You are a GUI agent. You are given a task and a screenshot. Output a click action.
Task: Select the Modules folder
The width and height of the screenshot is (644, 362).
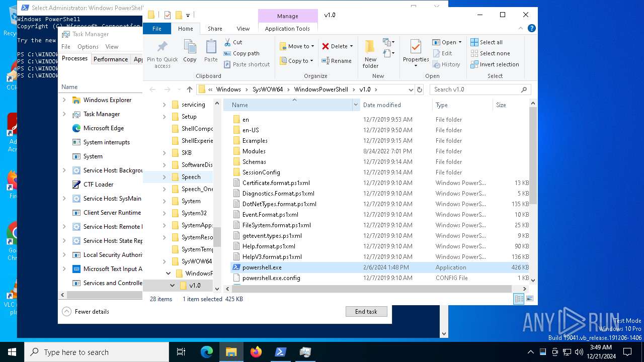point(254,151)
